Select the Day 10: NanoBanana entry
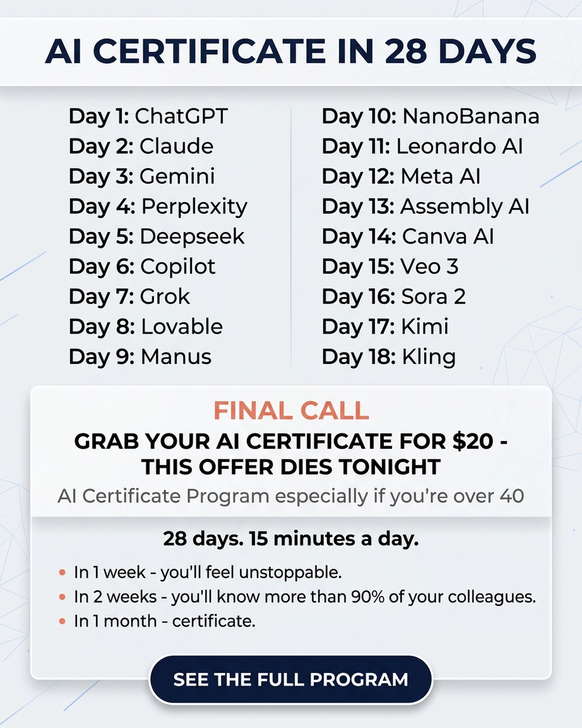Image resolution: width=582 pixels, height=728 pixels. 431,116
